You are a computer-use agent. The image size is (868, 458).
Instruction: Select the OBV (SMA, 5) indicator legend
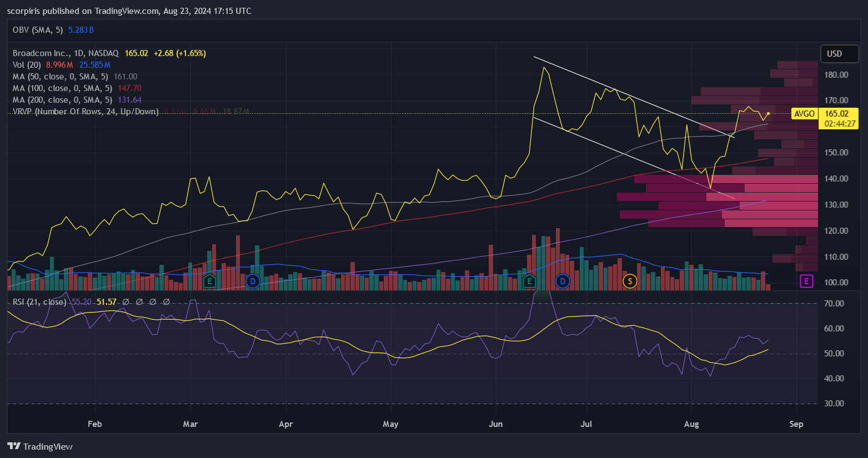click(x=38, y=30)
